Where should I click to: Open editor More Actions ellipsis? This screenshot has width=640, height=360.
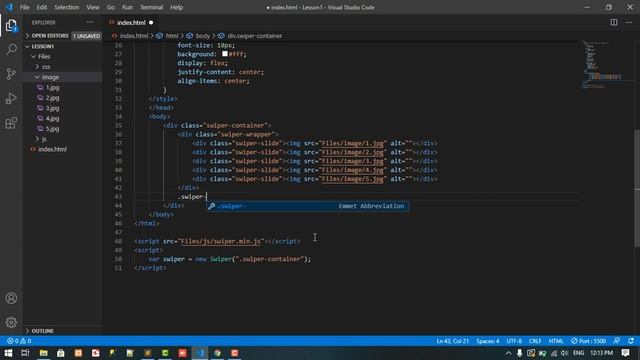click(629, 22)
